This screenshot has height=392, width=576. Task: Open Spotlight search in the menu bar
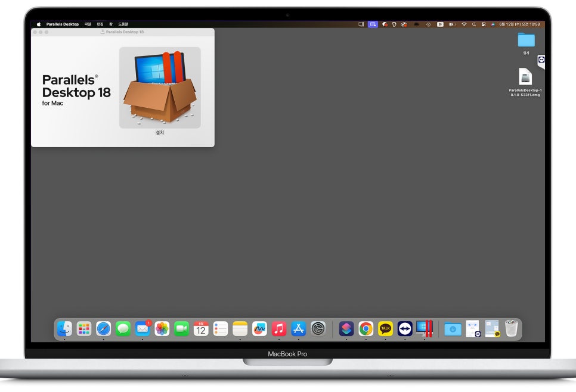(x=474, y=24)
